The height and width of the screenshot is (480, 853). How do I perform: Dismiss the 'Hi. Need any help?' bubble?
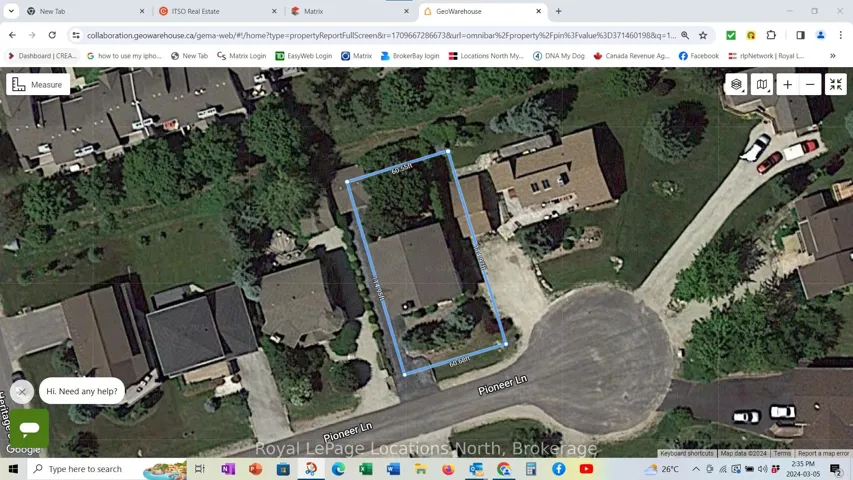pos(22,392)
